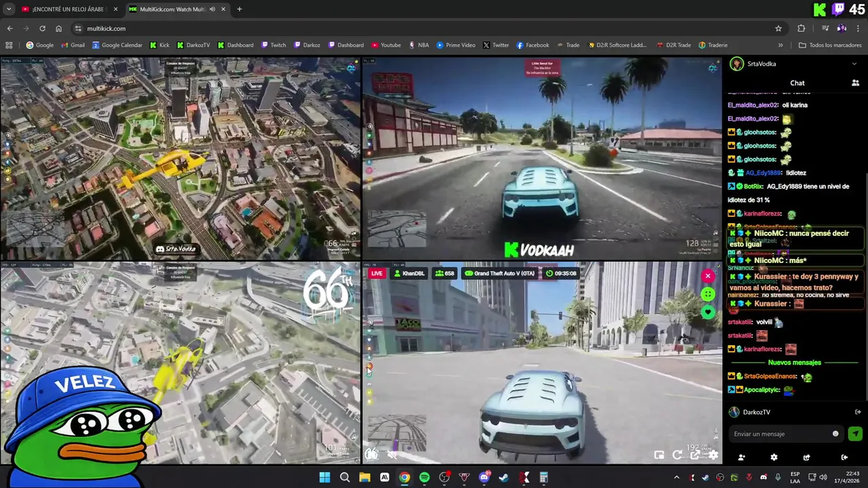Open Calculator from the taskbar
Screen dimensions: 868x488
[x=544, y=477]
